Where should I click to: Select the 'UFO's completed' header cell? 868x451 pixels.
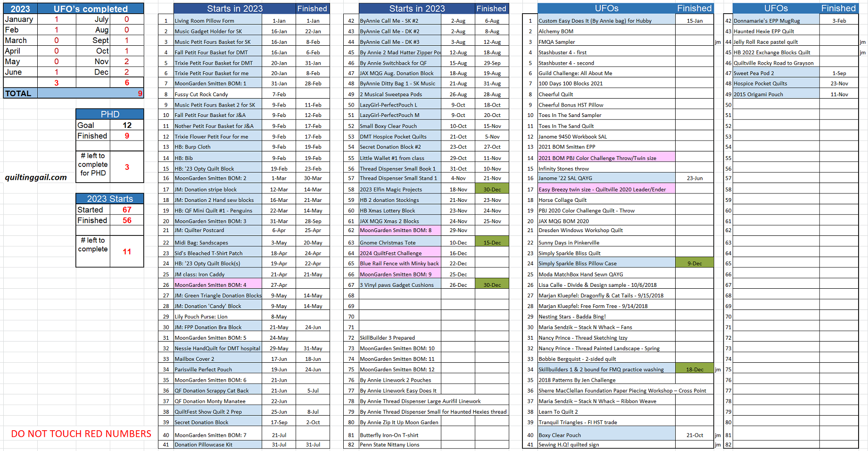point(91,8)
